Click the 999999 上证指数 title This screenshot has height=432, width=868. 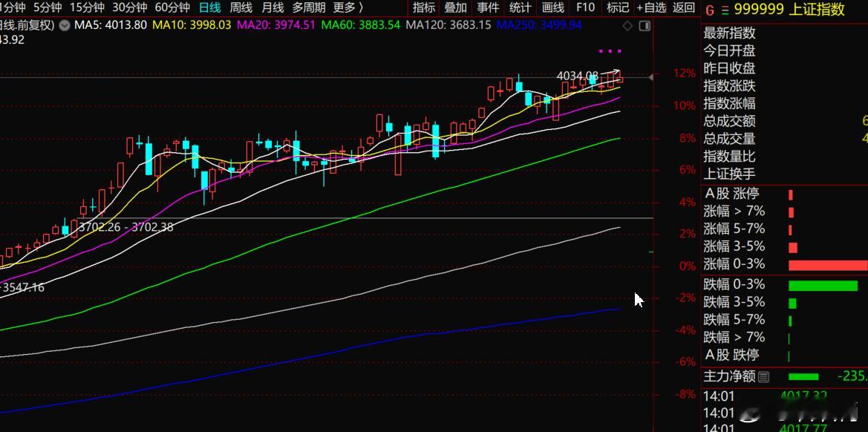(789, 9)
